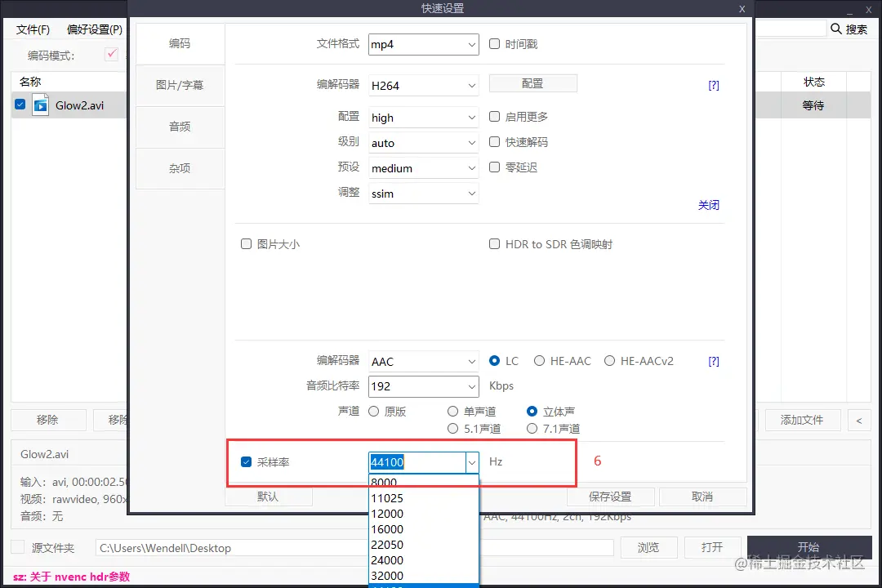Viewport: 882px width, 588px height.
Task: Select the 7.1声道 channel option
Action: [532, 429]
